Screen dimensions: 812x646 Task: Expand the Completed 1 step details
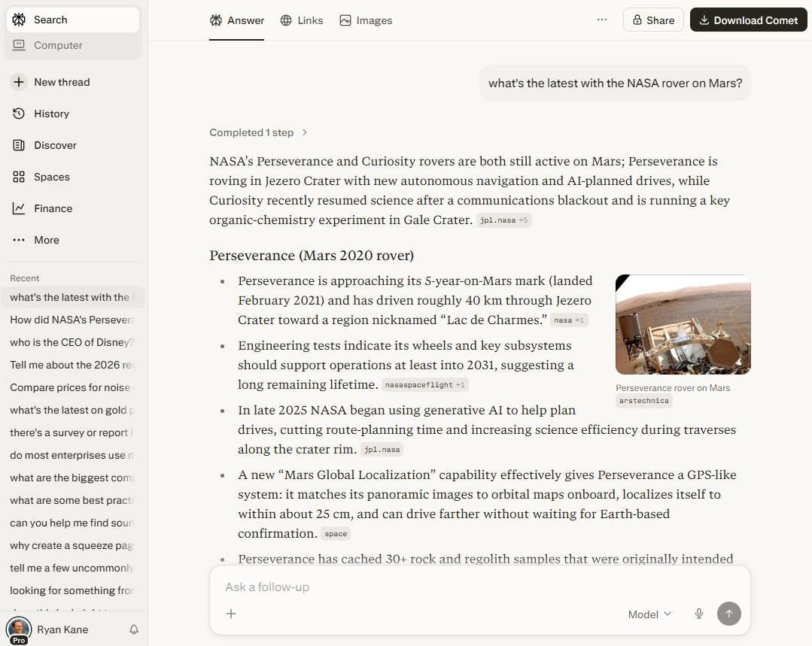258,132
